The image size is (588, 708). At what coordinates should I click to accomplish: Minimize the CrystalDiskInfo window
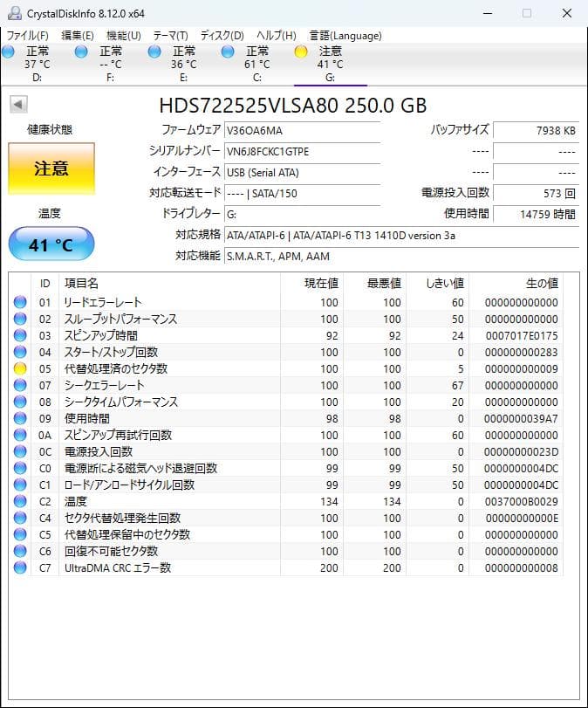coord(488,14)
